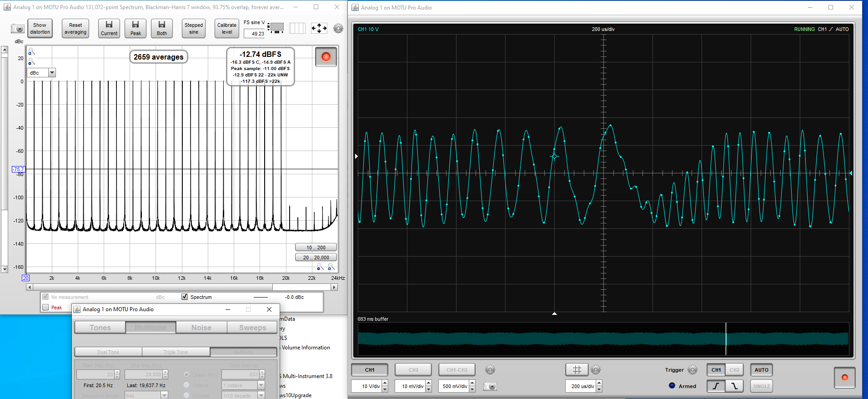Stop scope capture with red record button
The image size is (868, 399).
tap(845, 378)
